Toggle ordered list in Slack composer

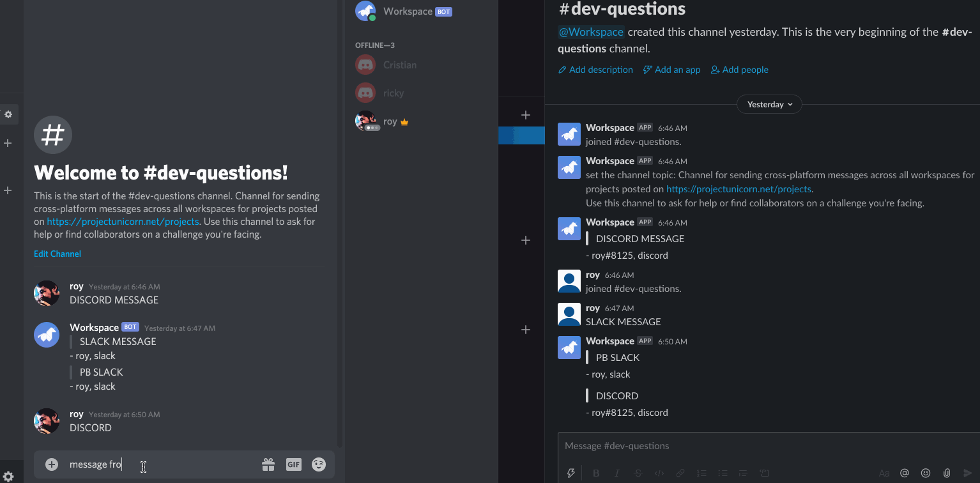tap(701, 473)
